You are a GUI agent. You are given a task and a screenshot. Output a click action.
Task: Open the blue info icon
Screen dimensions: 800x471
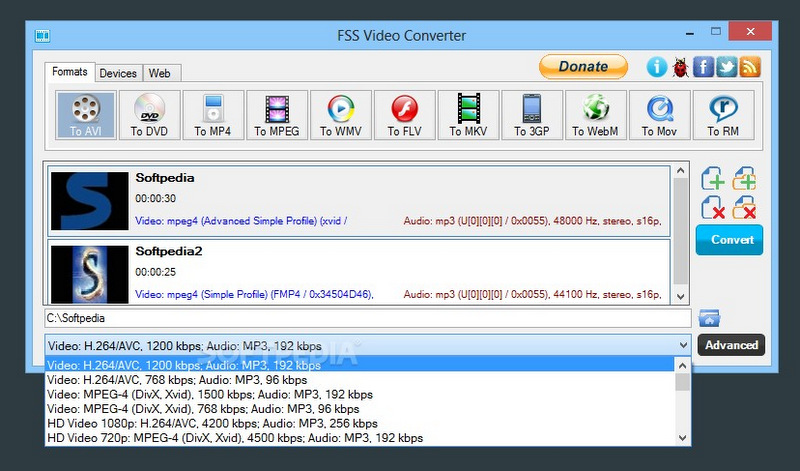(x=657, y=67)
